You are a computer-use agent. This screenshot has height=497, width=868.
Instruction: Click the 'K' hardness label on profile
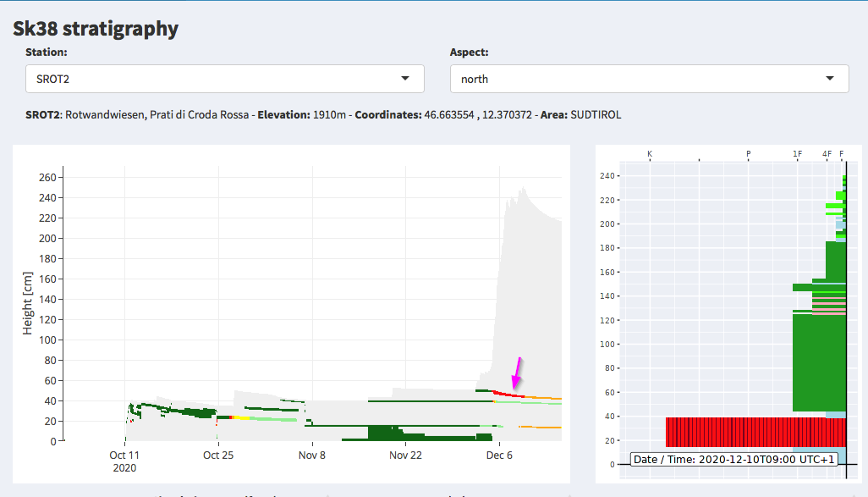pos(650,153)
